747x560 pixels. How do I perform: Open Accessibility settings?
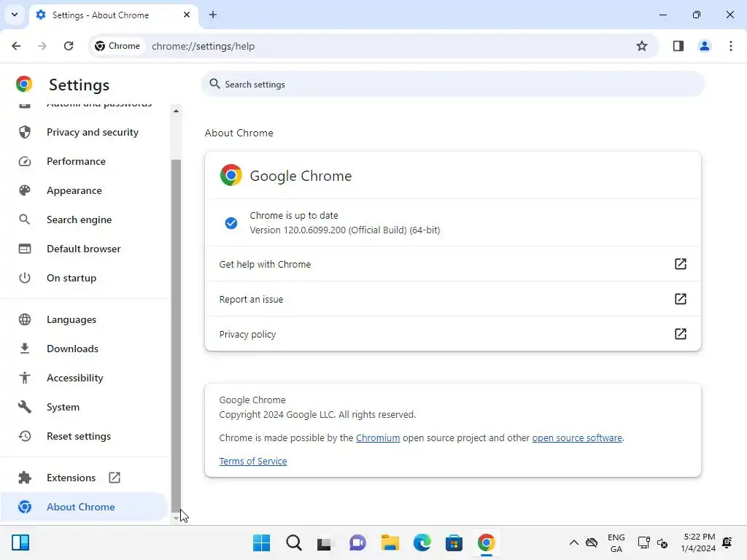(85, 378)
